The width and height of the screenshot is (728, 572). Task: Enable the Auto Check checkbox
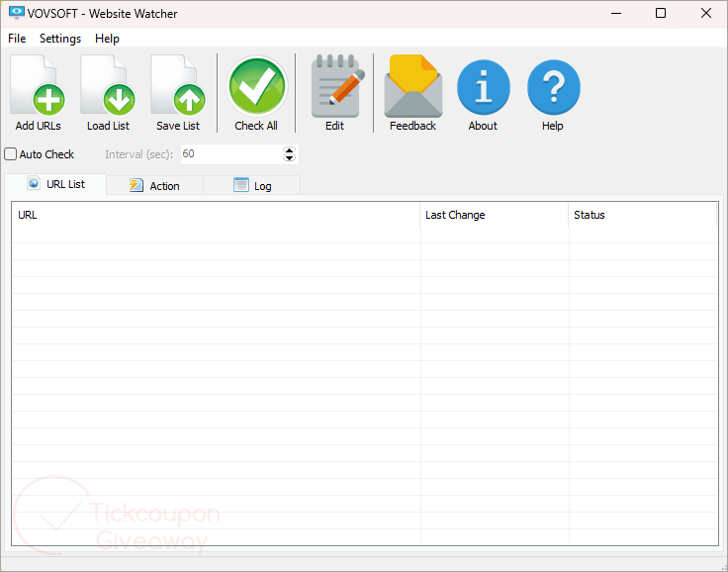[11, 153]
